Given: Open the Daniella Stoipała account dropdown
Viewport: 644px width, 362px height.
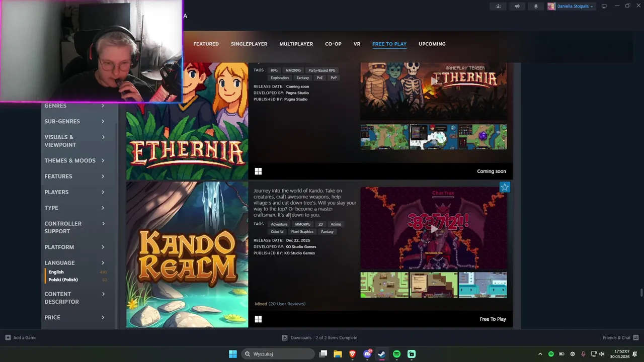Looking at the screenshot, I should (x=575, y=7).
